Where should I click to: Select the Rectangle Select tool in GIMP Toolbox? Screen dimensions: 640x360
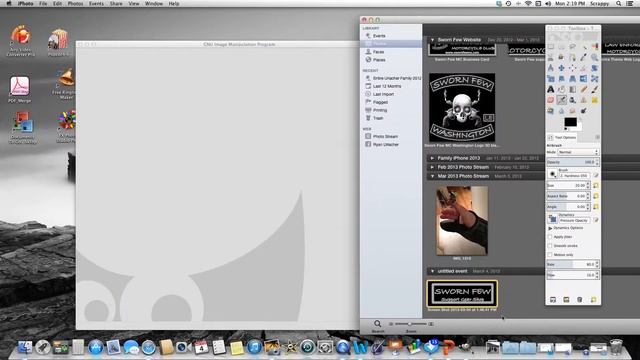551,47
